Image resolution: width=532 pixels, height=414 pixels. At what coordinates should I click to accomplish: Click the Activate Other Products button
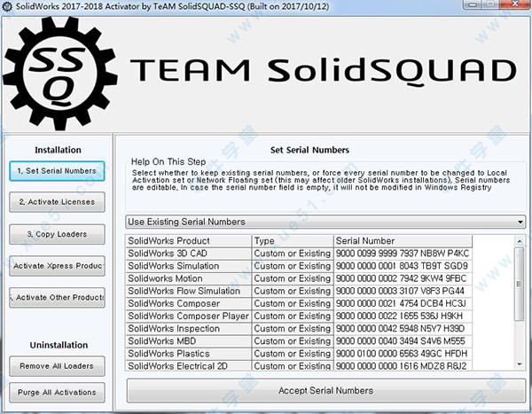(57, 298)
